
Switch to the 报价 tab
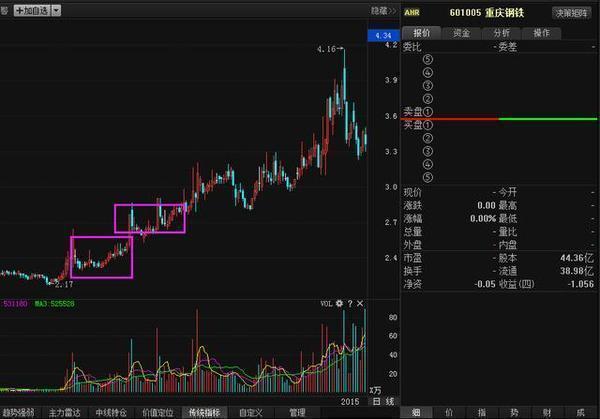point(421,33)
